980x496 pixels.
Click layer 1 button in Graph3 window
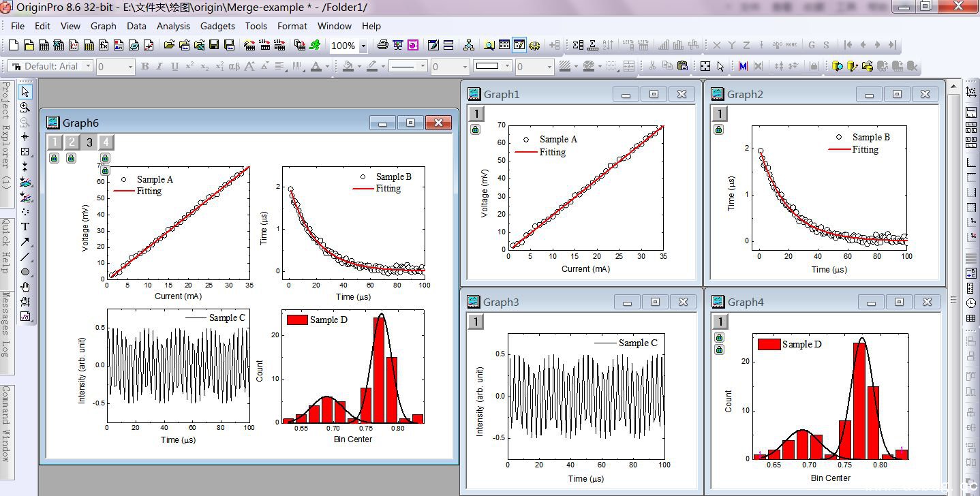[476, 321]
